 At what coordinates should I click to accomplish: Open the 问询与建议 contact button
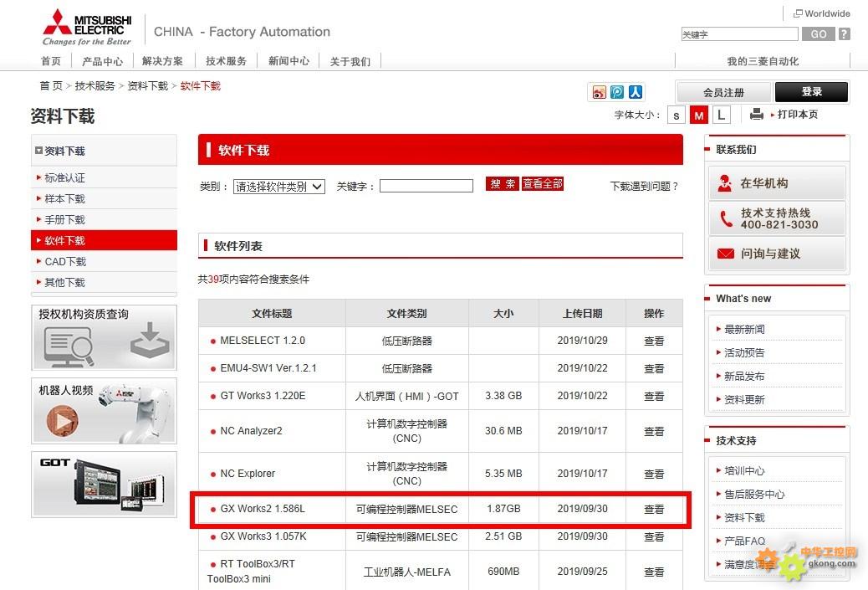777,254
